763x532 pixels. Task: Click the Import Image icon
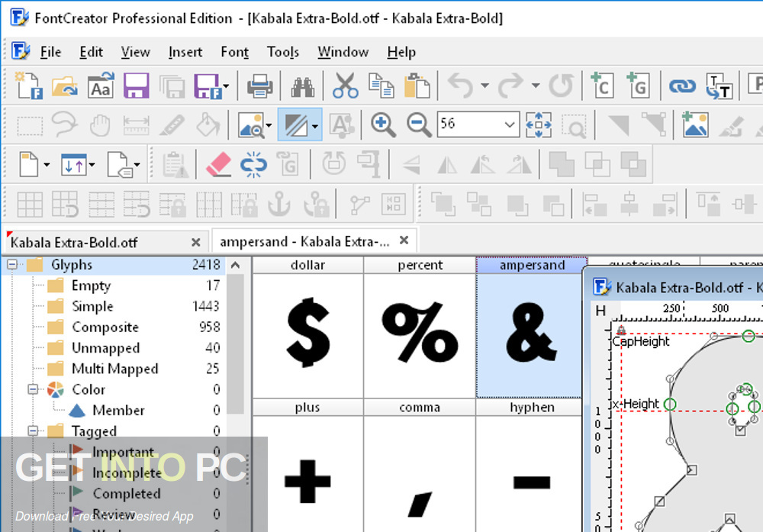pos(695,124)
